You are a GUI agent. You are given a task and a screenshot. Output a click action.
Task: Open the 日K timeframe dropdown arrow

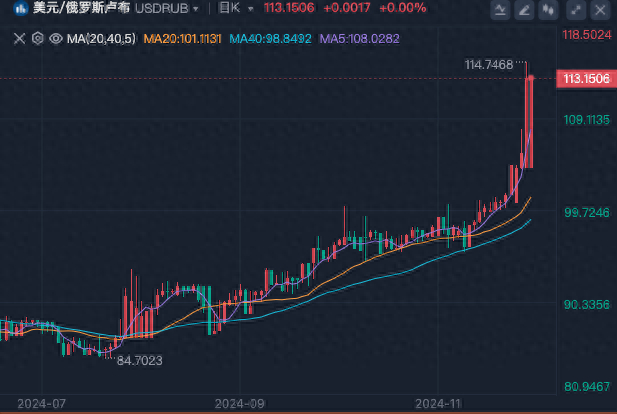coord(250,9)
